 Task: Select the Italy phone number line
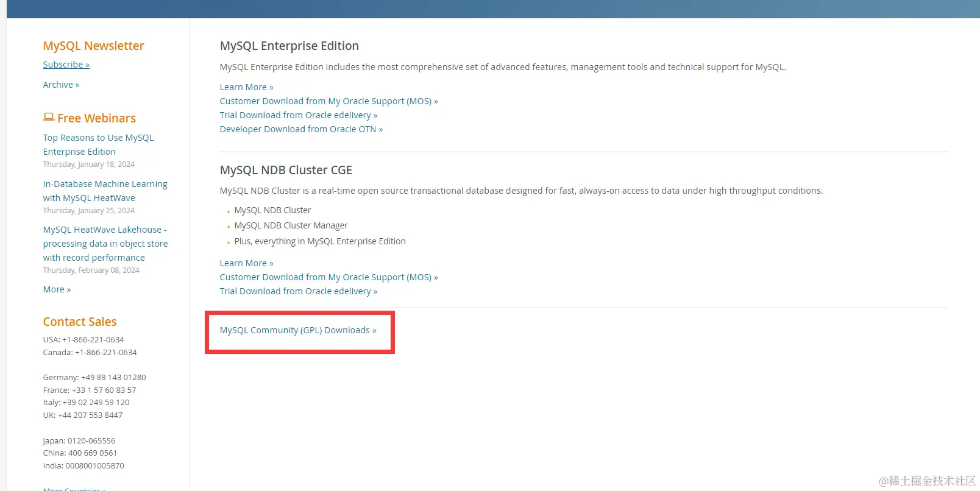tap(86, 403)
